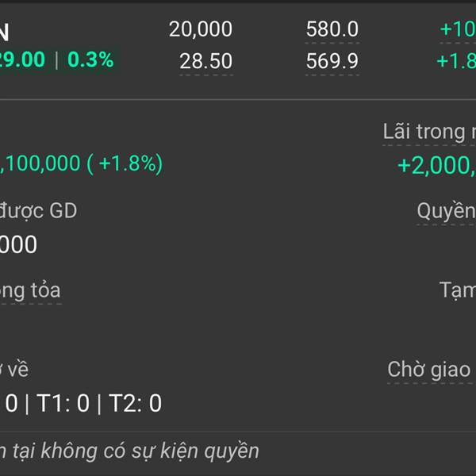This screenshot has height=476, width=476.
Task: Click the green +1.8 value in top row
Action: pyautogui.click(x=456, y=61)
